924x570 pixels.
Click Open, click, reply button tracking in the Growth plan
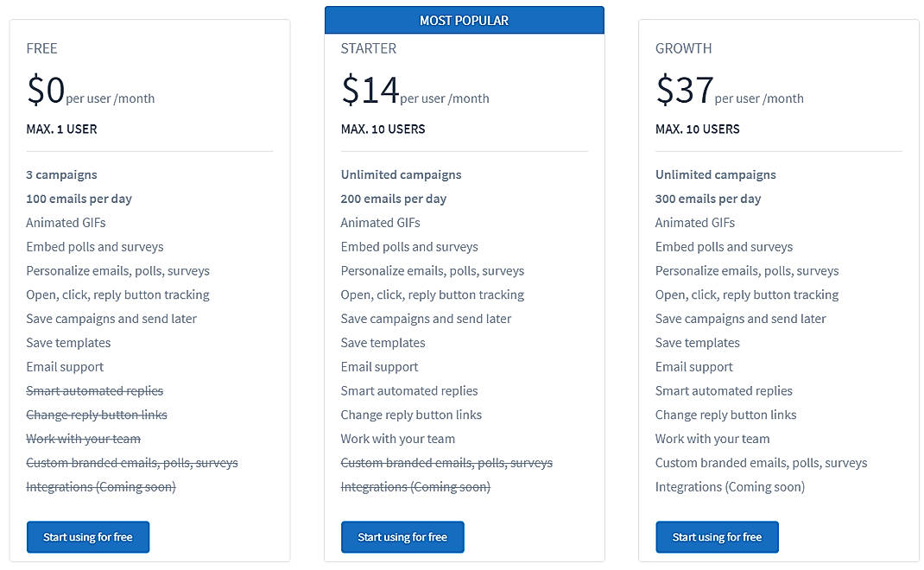pyautogui.click(x=747, y=295)
